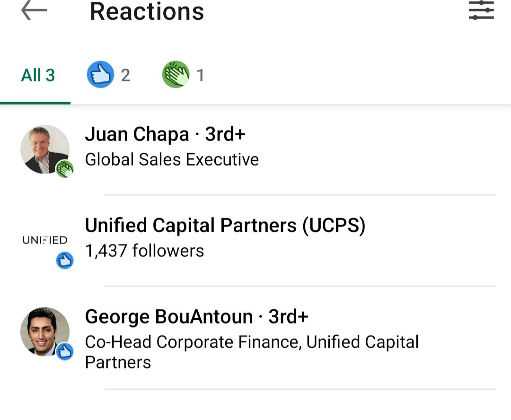This screenshot has width=511, height=420.
Task: Tap the blue thumbs-up like icon tab
Action: 100,75
